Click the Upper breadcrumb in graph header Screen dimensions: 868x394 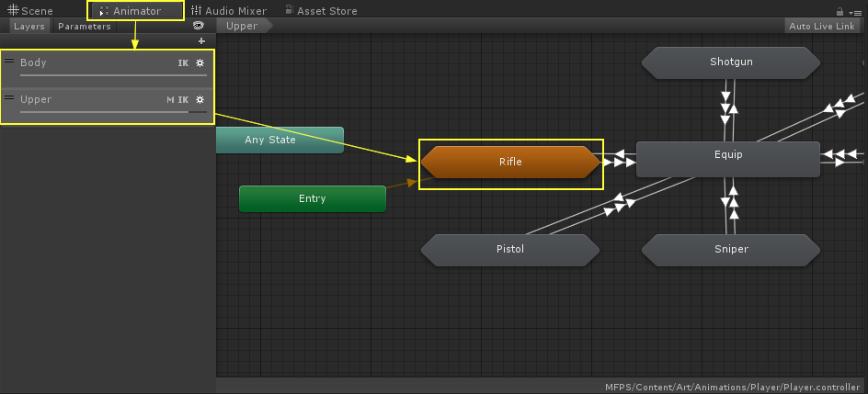point(242,27)
